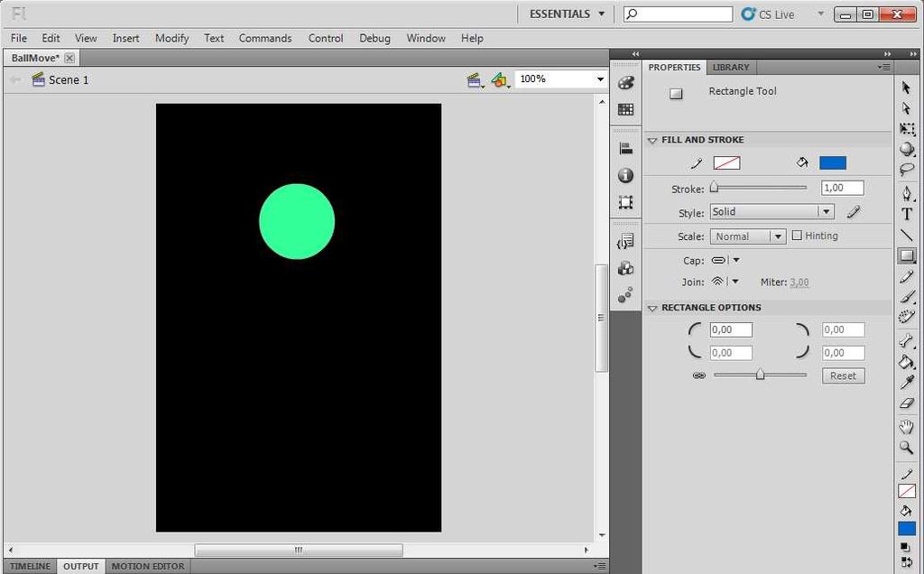Select the Pencil tool
The width and height of the screenshot is (924, 574).
(x=907, y=277)
